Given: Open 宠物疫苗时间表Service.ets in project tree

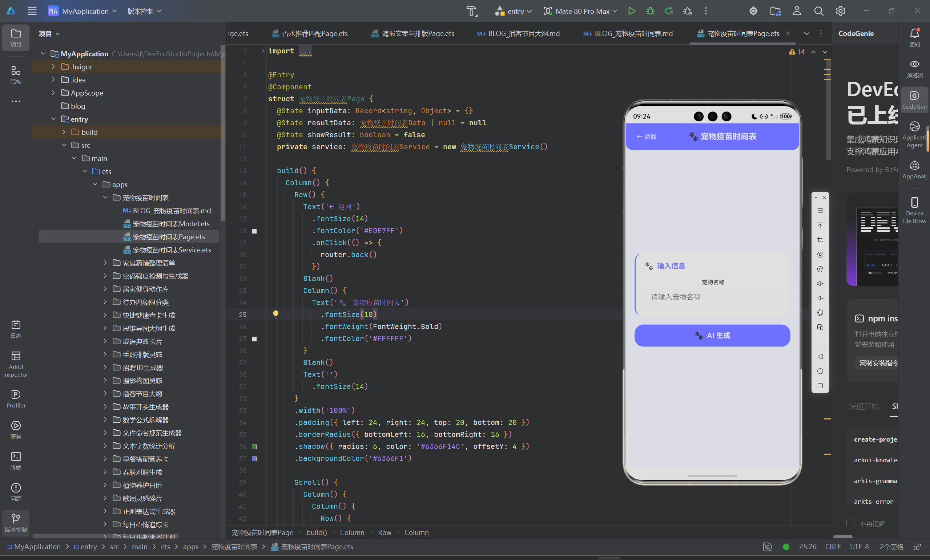Looking at the screenshot, I should (172, 249).
